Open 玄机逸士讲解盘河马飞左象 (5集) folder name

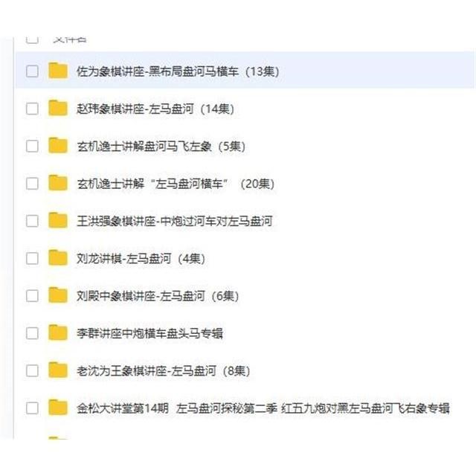[161, 147]
